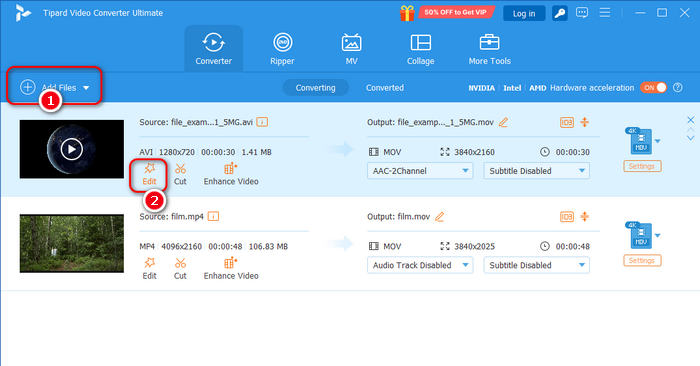Expand format arrow beside avi file's 4K icon

coord(658,141)
